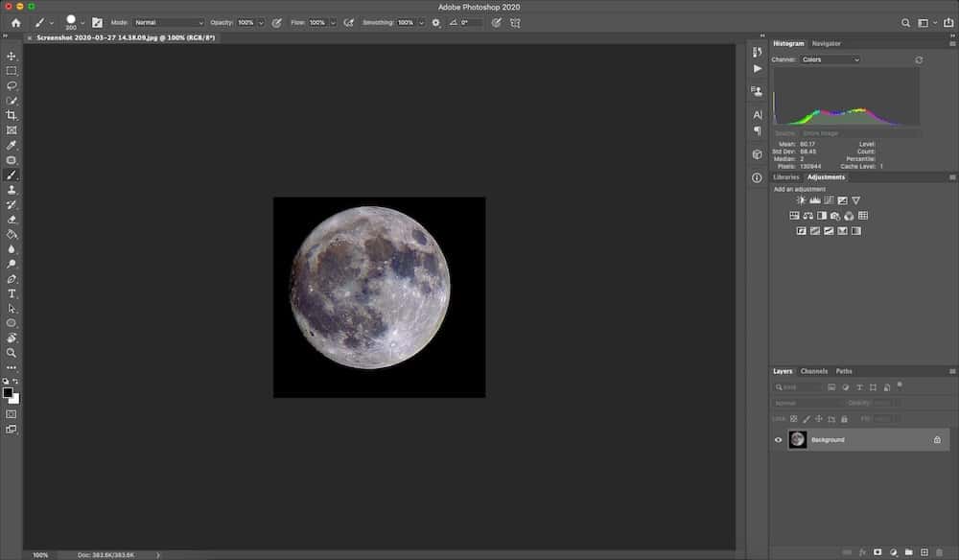This screenshot has height=560, width=959.
Task: Open the Opacity slider dropdown arrow
Action: pyautogui.click(x=261, y=23)
